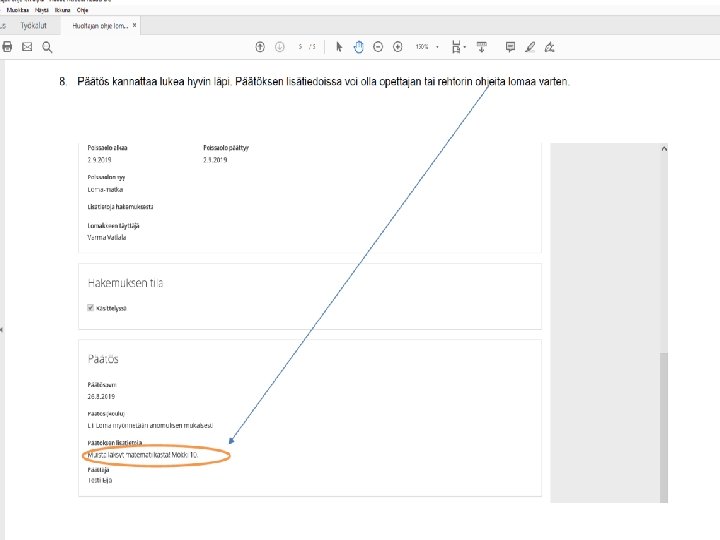Click the Loma-matka absence reason value
This screenshot has width=720, height=540.
[105, 190]
